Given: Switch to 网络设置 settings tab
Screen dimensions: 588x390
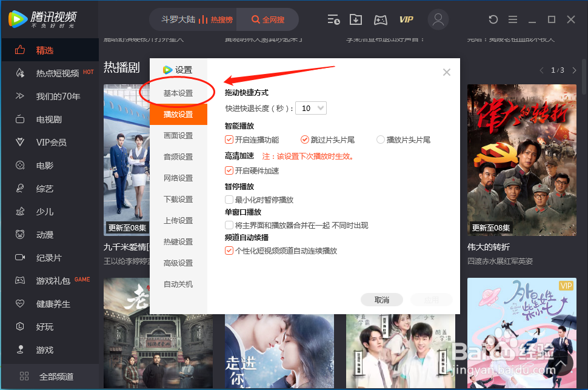Looking at the screenshot, I should pyautogui.click(x=178, y=178).
